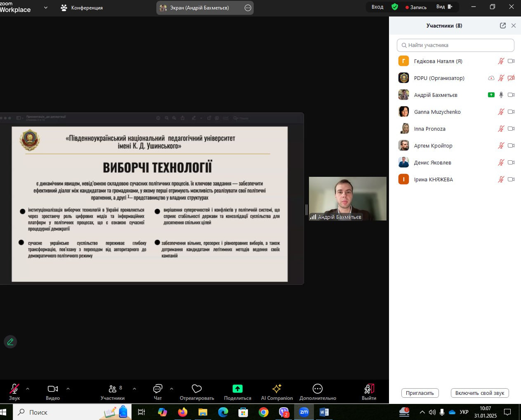The width and height of the screenshot is (521, 420).
Task: Click microphone icon for Андрій Бахметьєв
Action: tap(501, 95)
